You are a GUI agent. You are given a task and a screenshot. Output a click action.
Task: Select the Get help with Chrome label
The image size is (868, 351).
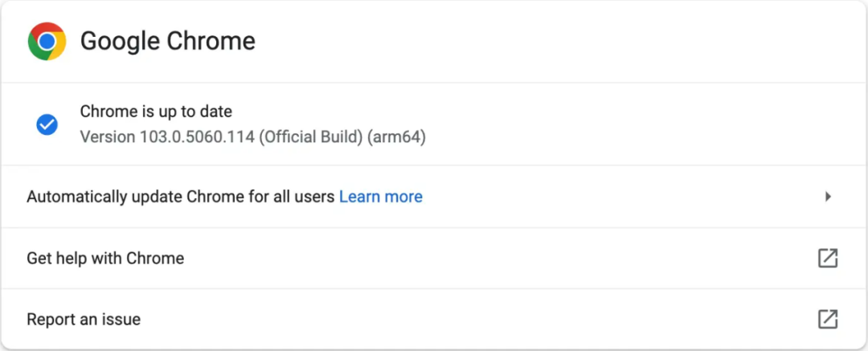[x=105, y=258]
